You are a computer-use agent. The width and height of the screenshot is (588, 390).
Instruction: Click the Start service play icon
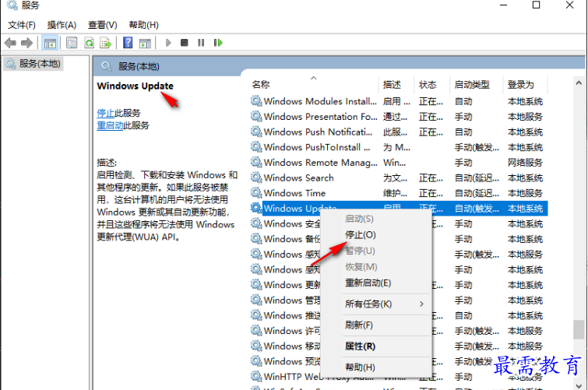(x=168, y=43)
